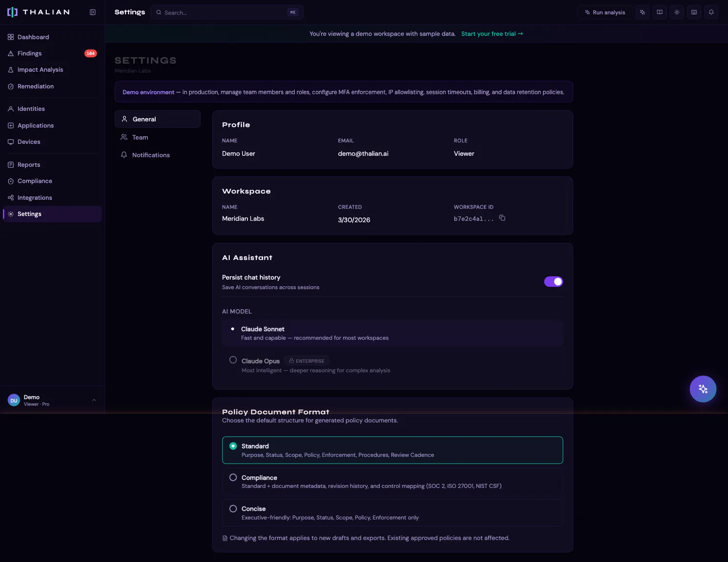The width and height of the screenshot is (728, 562).
Task: Open Compliance in the sidebar
Action: point(52,181)
